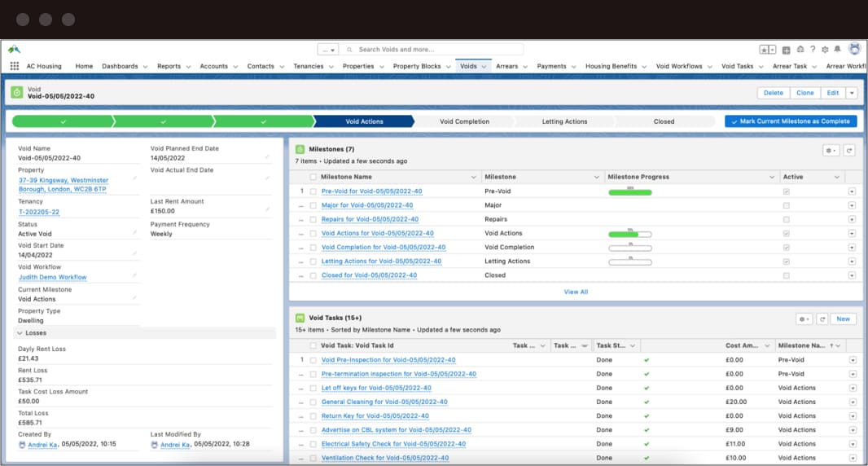Click the Guidance Center icon
This screenshot has width=868, height=466.
(x=800, y=50)
